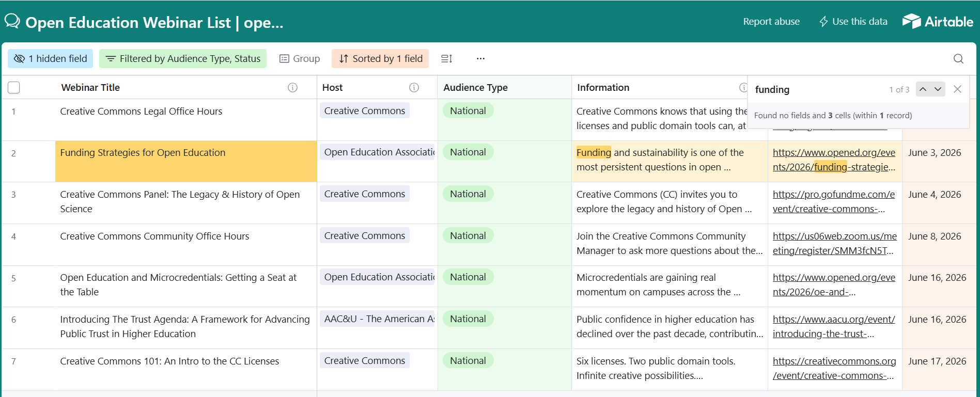Open the pro.gofundme.com creative-commons link
The width and height of the screenshot is (980, 397).
834,202
